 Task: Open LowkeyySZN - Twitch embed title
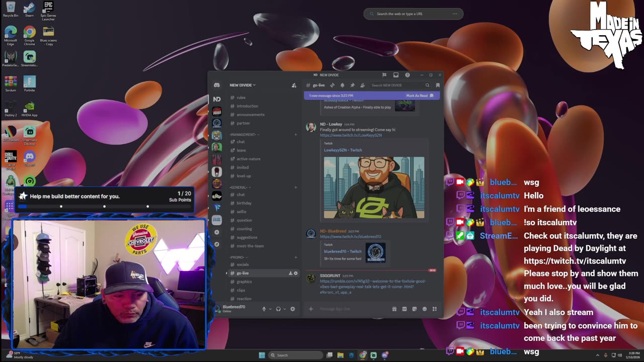coord(343,150)
